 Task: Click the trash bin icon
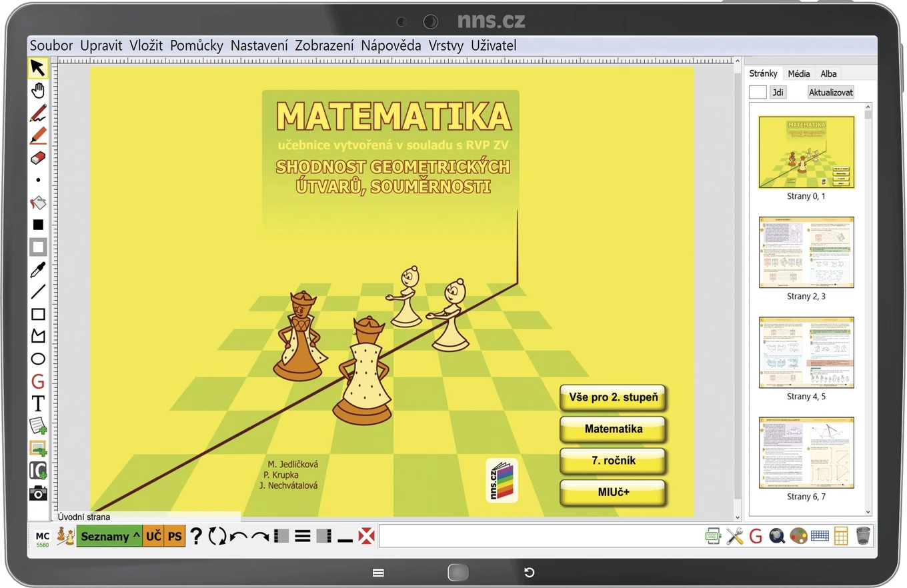(x=862, y=536)
